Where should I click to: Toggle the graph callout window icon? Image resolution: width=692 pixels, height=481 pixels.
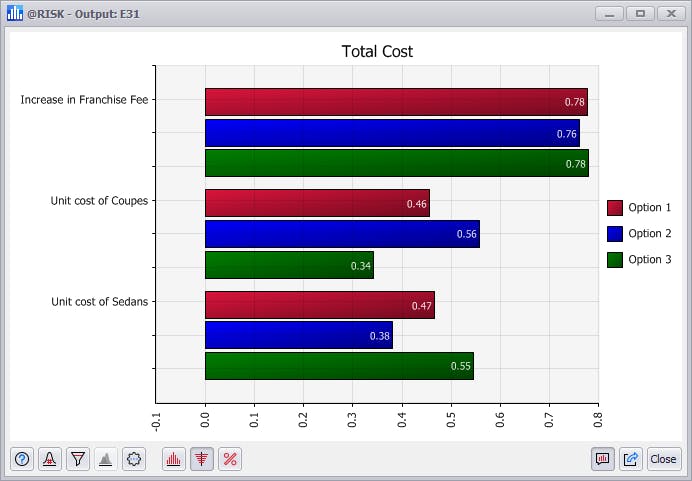[x=602, y=459]
